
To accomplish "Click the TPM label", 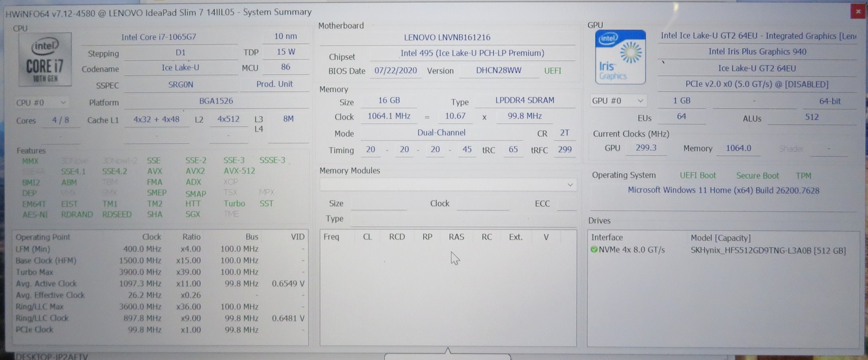I will [803, 176].
